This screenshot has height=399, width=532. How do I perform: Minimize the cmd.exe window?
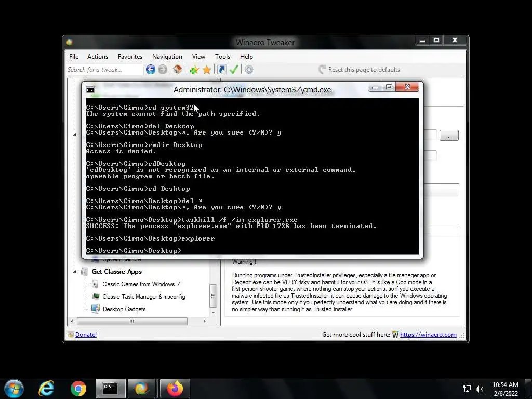click(375, 87)
